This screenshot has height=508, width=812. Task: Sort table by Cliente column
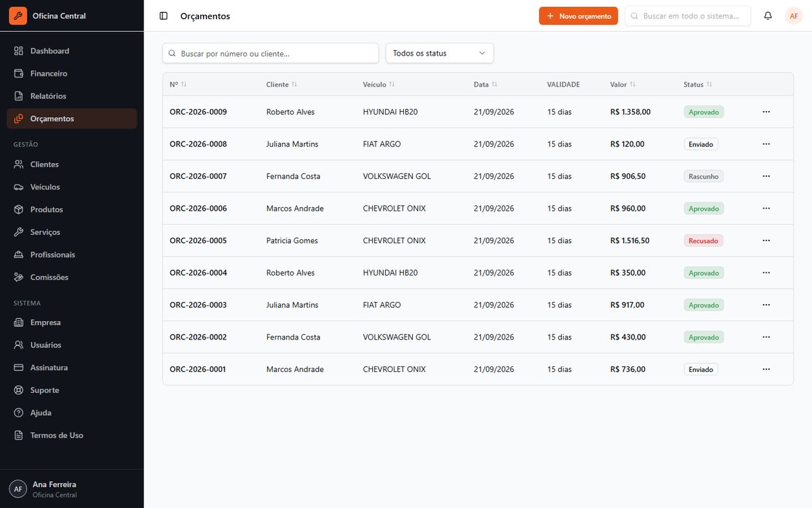click(281, 85)
